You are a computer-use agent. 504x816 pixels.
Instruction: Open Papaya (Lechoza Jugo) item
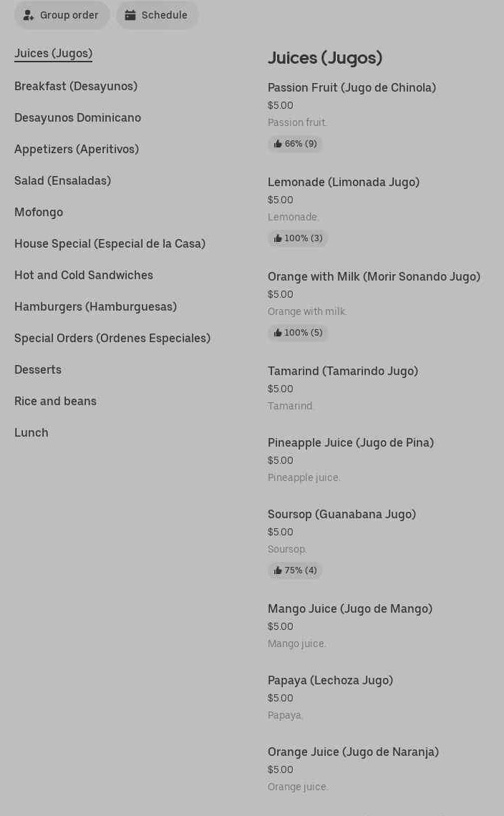click(x=330, y=681)
